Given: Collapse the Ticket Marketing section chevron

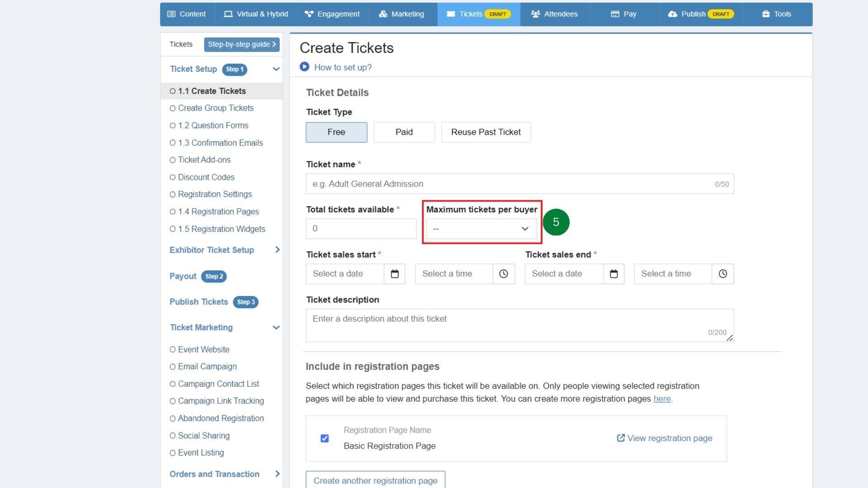Looking at the screenshot, I should tap(276, 328).
